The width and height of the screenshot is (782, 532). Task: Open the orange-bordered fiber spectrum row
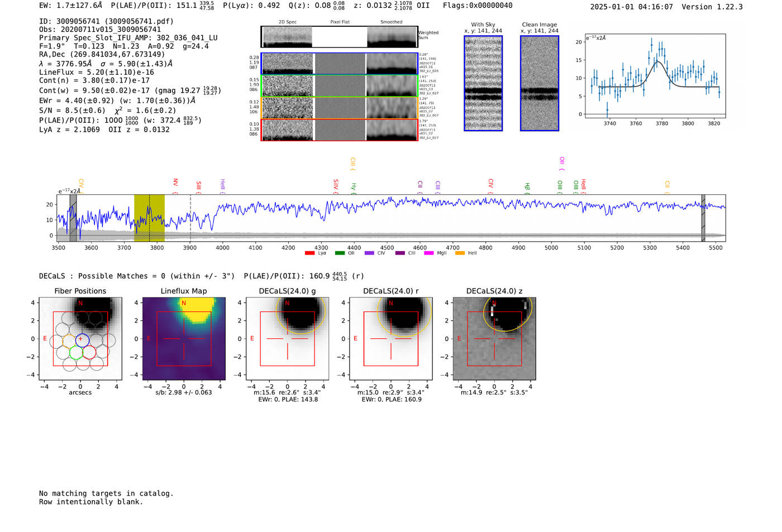point(339,108)
